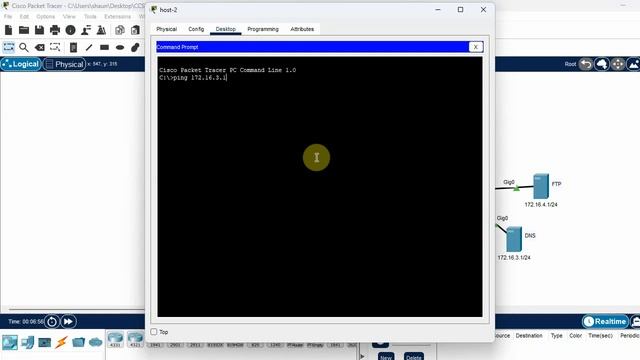Select Components category icon
The image size is (640, 360).
tap(44, 342)
